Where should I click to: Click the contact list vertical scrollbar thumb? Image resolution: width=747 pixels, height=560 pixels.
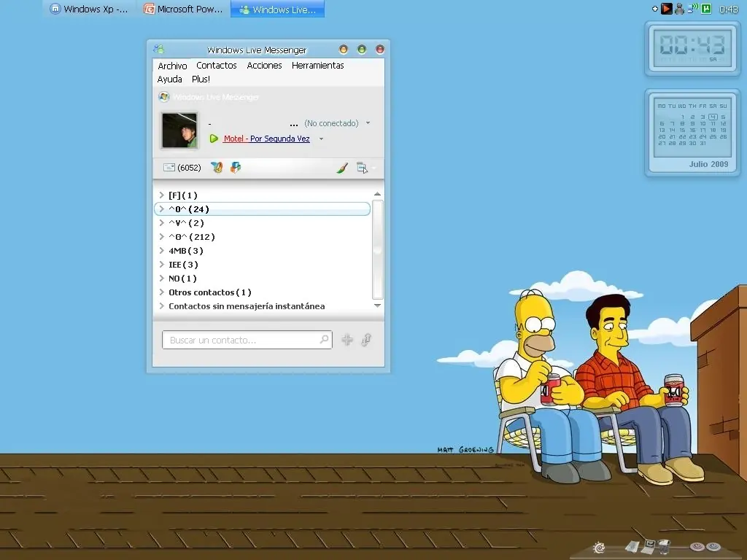[377, 249]
